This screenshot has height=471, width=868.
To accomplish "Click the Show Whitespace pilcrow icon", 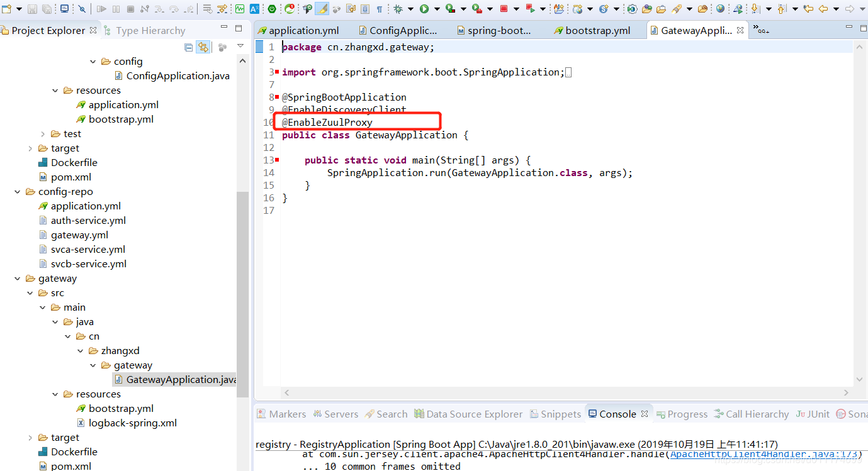I will (x=379, y=9).
